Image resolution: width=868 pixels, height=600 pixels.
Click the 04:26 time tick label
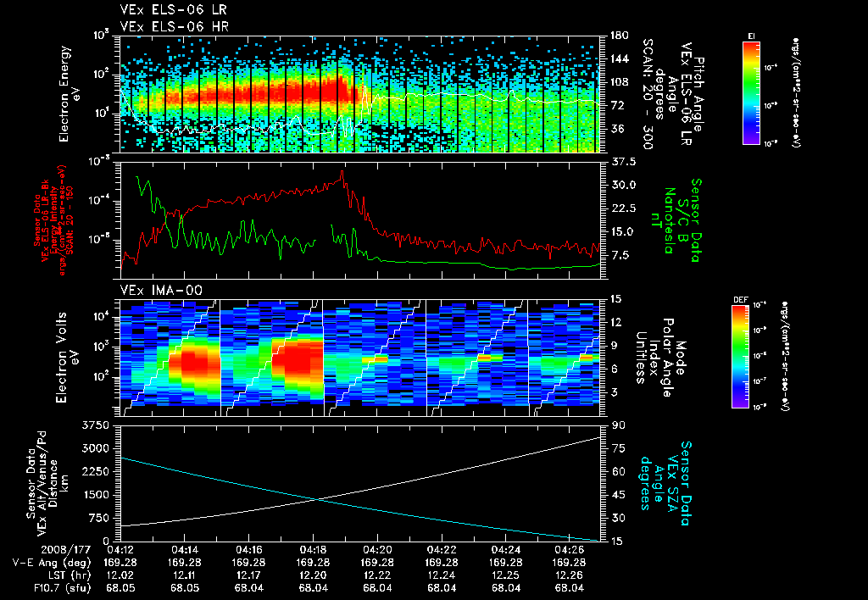570,551
